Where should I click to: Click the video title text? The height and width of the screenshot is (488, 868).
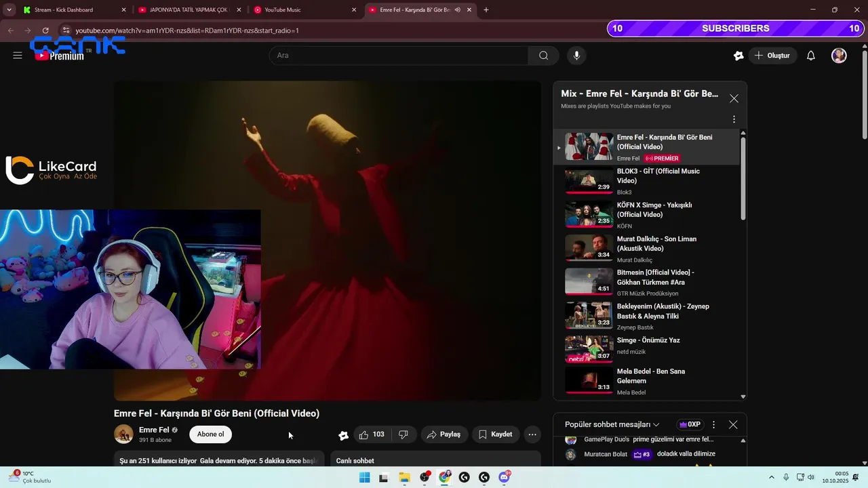[x=216, y=413]
